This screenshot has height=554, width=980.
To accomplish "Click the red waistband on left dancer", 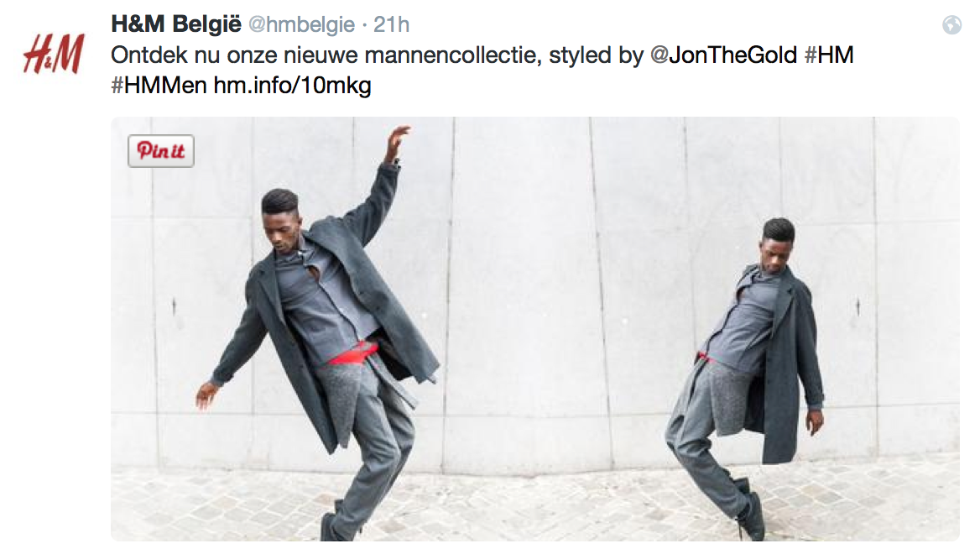I will 352,354.
